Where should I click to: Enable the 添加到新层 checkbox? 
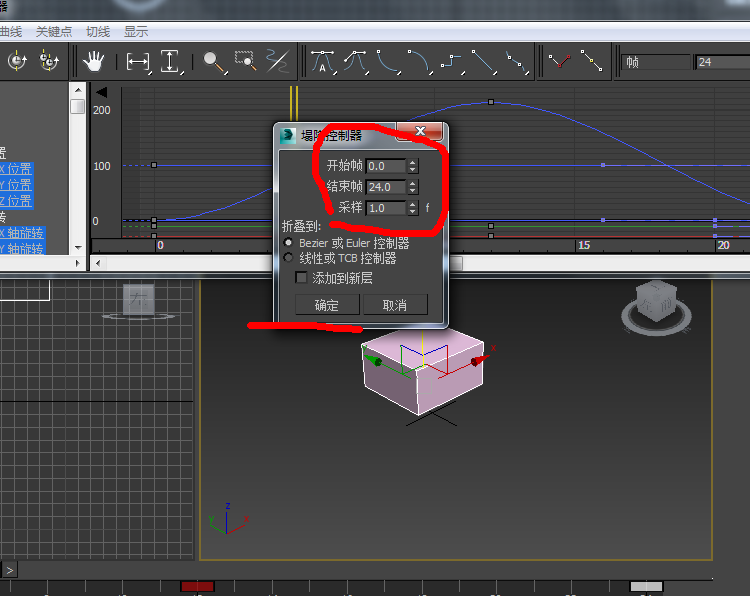point(301,277)
